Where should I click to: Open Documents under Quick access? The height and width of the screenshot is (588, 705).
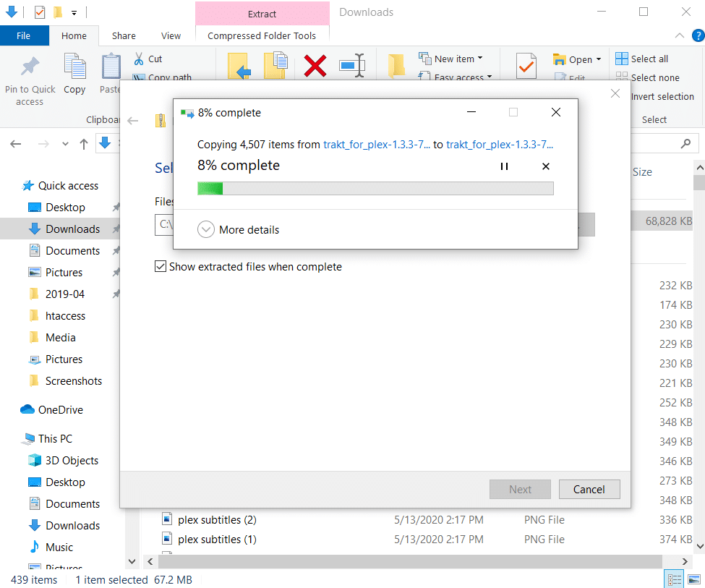64,250
